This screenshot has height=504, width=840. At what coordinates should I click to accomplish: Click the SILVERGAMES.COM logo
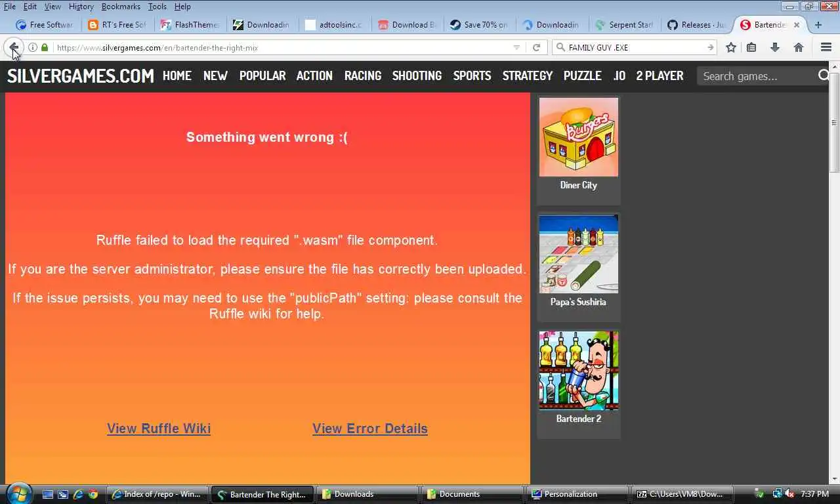(80, 76)
